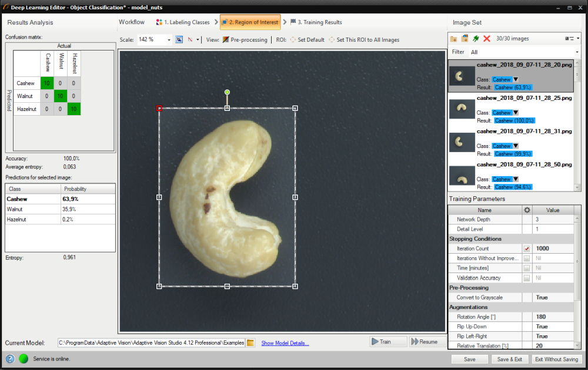Enable the Time [minutes] stopping condition
The height and width of the screenshot is (370, 588).
click(527, 268)
